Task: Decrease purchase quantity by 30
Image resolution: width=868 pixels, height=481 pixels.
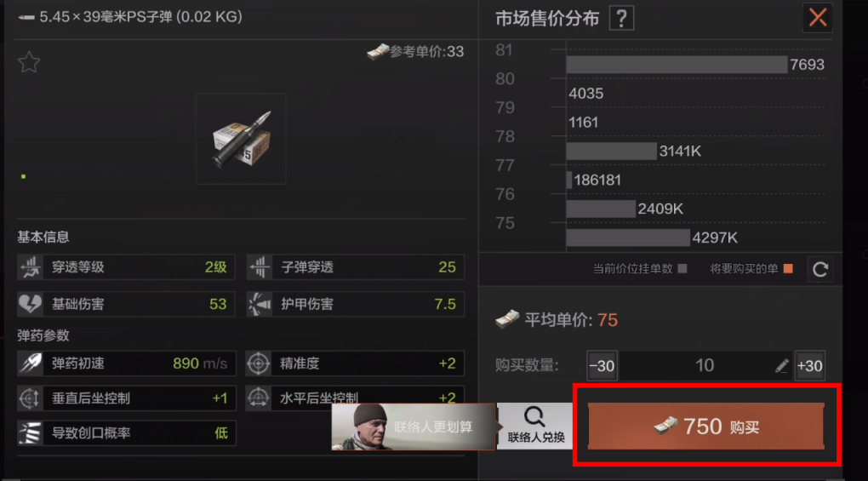Action: coord(602,366)
